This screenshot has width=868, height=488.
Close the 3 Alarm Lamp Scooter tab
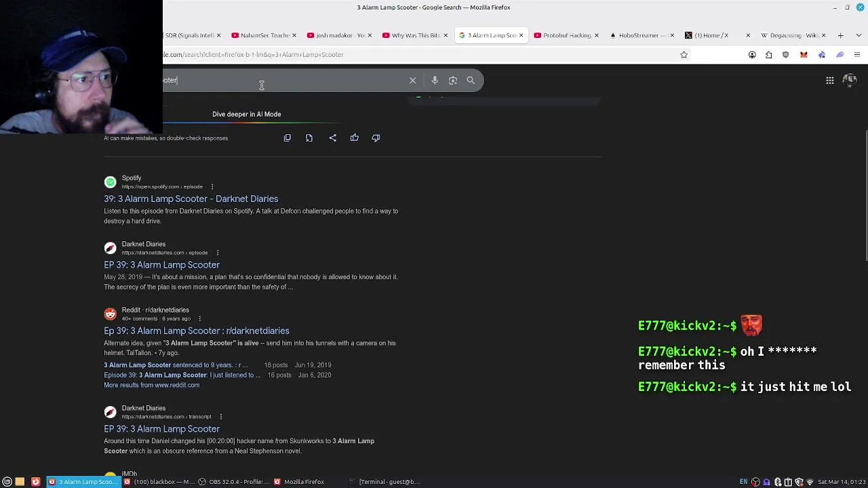pos(521,35)
